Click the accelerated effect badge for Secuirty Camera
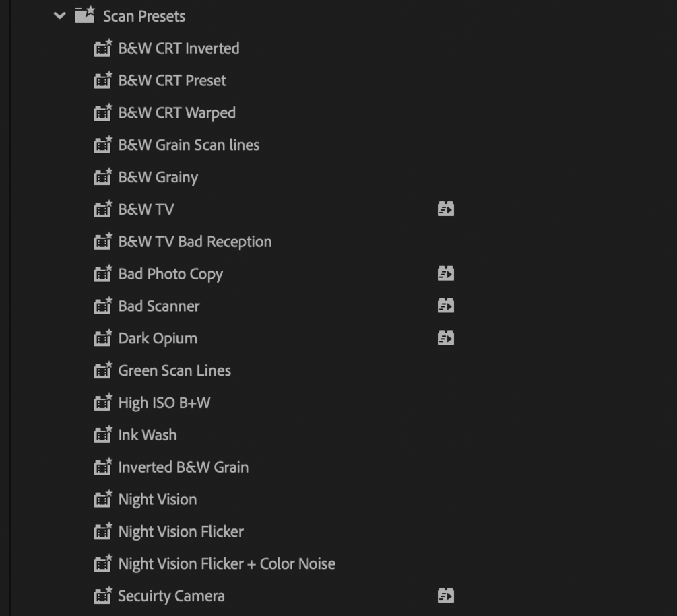Viewport: 677px width, 616px height. tap(445, 596)
